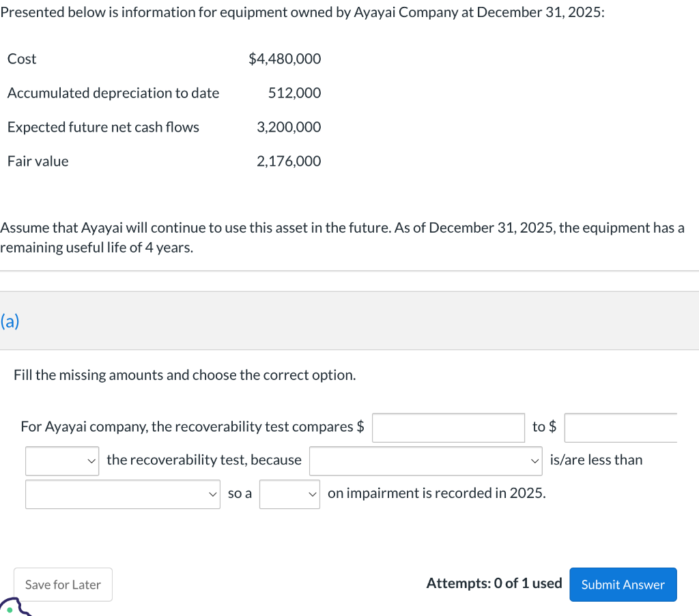Click the 3,200,000 future cash flows value
Image resolution: width=699 pixels, height=616 pixels.
tap(289, 127)
